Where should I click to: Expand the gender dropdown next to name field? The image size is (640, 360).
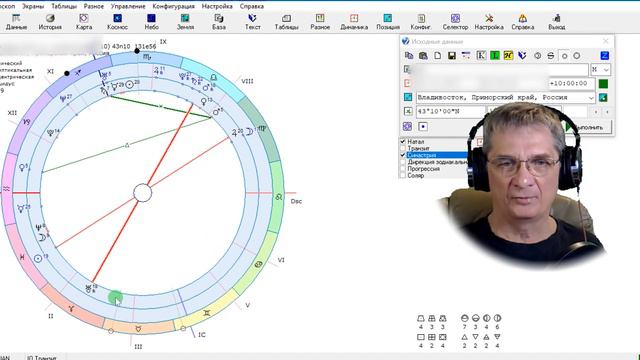[606, 70]
